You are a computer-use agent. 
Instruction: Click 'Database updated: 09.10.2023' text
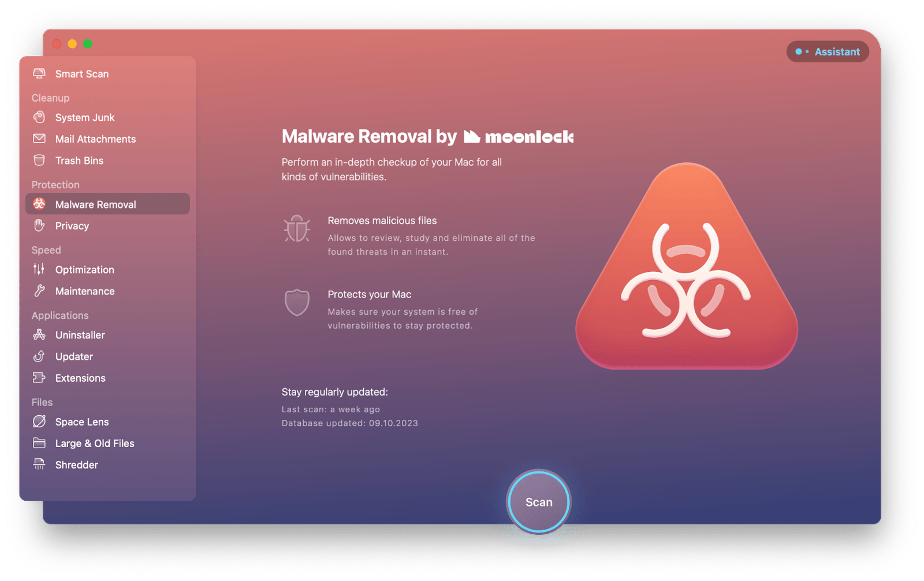pyautogui.click(x=350, y=423)
